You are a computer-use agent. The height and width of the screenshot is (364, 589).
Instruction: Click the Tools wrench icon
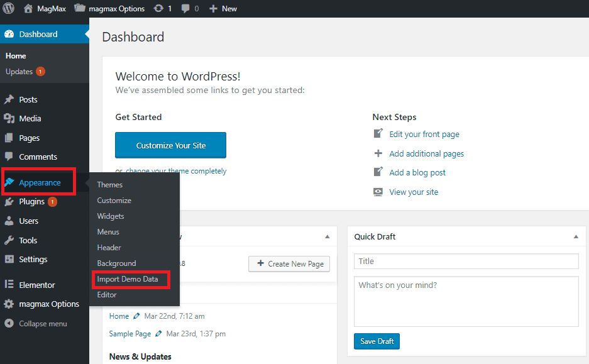(9, 240)
